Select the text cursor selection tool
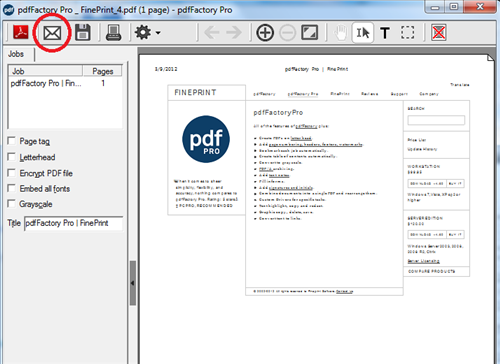 coord(363,33)
